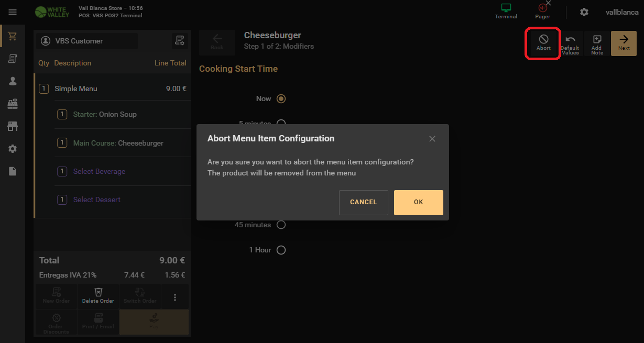Click the Delete Order button
The image size is (644, 343).
(98, 296)
